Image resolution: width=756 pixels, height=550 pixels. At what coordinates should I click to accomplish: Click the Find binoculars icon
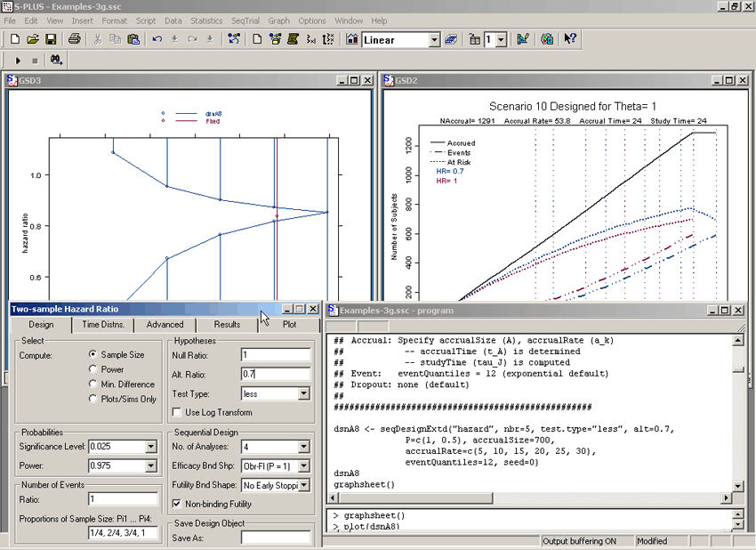point(56,61)
